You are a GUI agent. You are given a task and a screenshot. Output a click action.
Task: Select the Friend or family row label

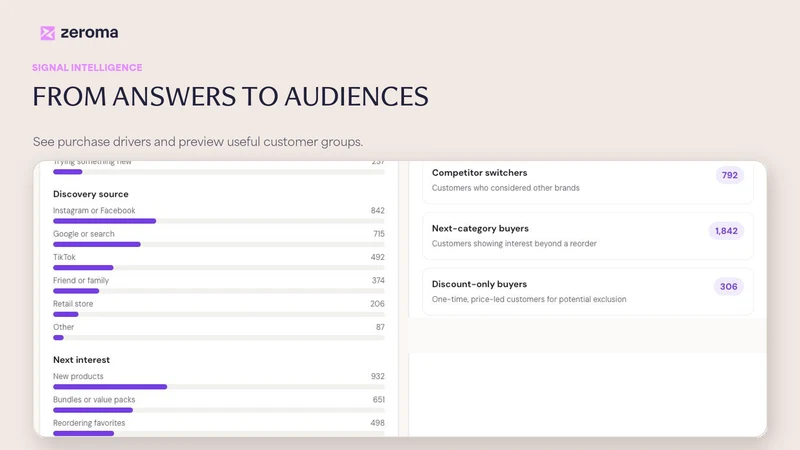pyautogui.click(x=81, y=280)
